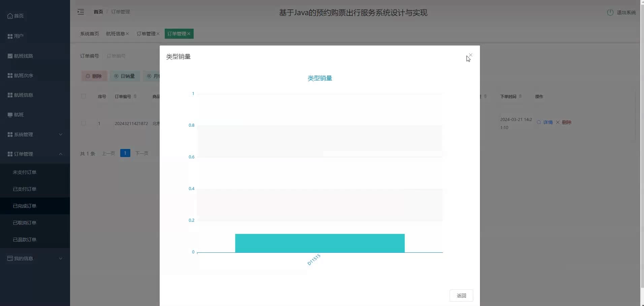This screenshot has width=644, height=306.
Task: Switch to the 航班信息 tab
Action: [115, 34]
